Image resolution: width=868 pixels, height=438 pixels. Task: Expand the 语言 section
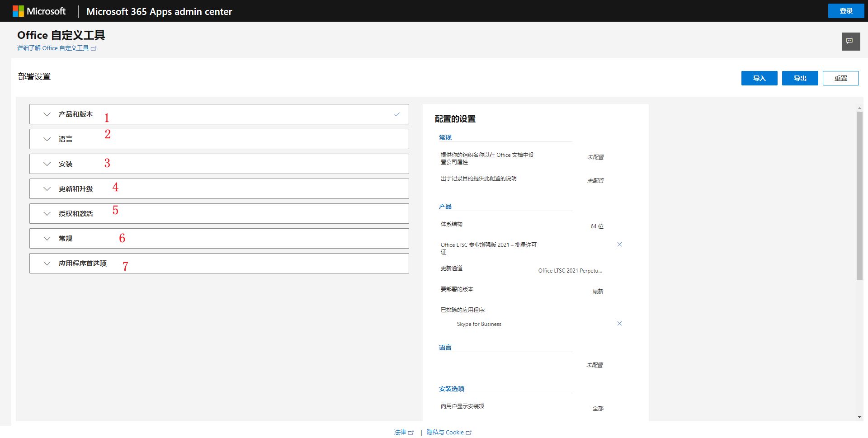coord(219,139)
